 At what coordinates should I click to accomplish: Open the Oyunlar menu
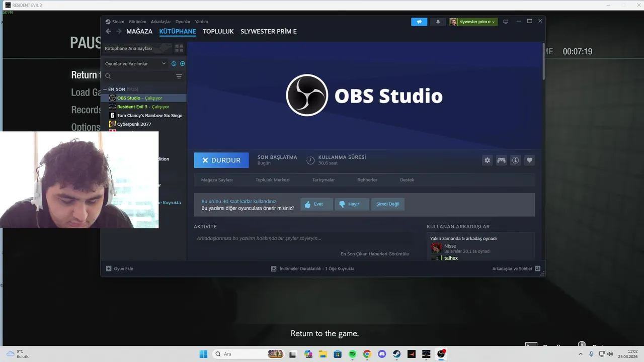point(183,22)
